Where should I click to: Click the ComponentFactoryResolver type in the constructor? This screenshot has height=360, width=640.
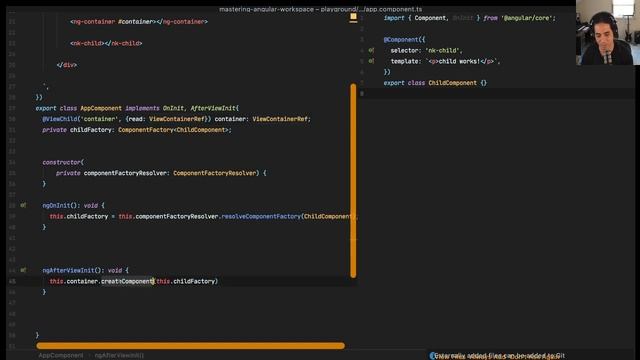(x=214, y=173)
